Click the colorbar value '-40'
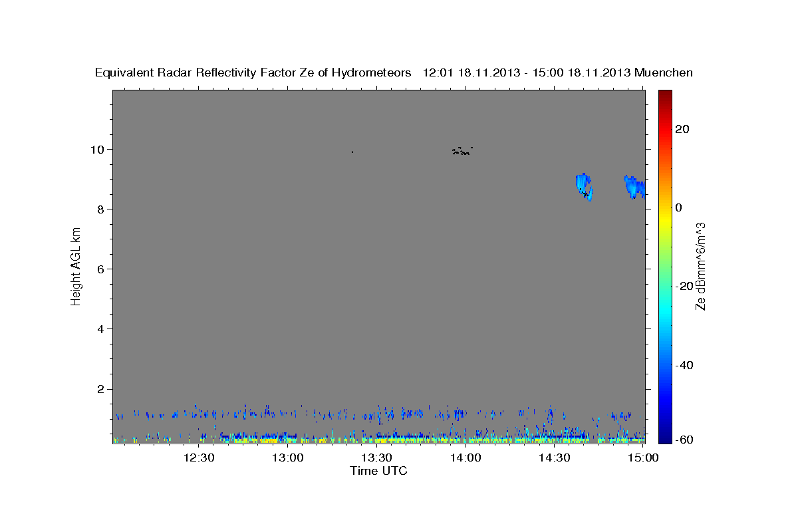798x532 pixels. [684, 365]
